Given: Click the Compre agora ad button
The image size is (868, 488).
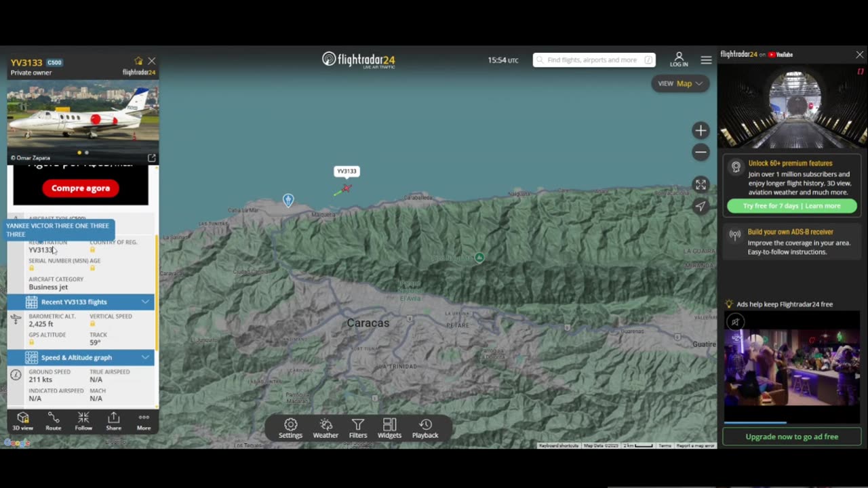Looking at the screenshot, I should [81, 188].
